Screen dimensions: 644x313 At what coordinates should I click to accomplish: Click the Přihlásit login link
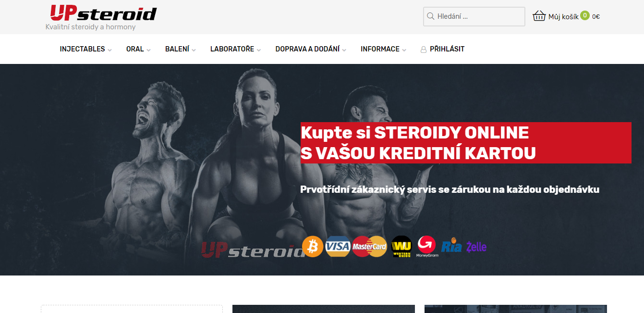(x=447, y=49)
